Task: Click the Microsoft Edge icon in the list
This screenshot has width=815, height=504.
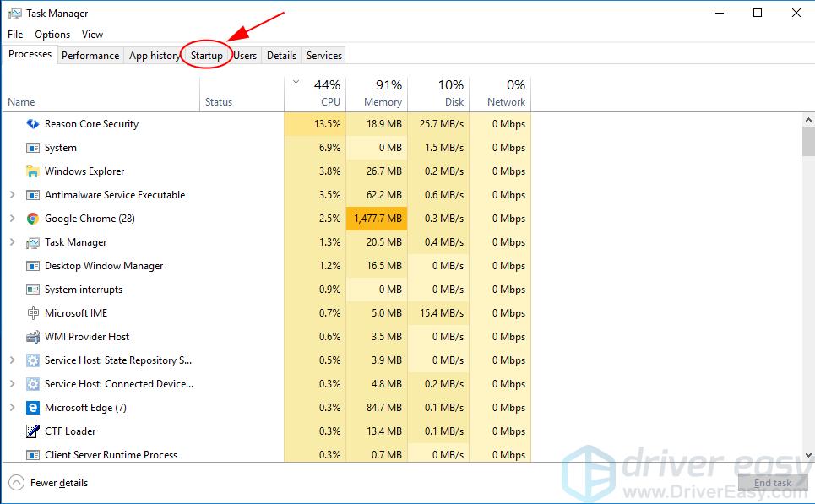Action: click(31, 408)
